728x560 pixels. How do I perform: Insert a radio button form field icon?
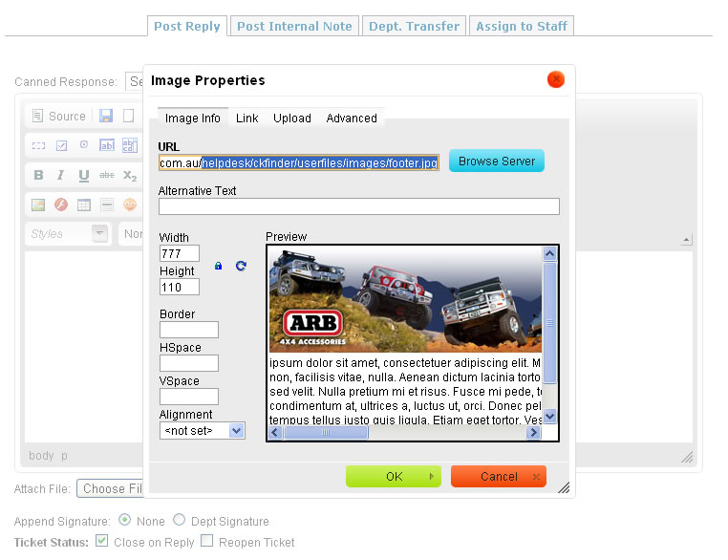83,145
